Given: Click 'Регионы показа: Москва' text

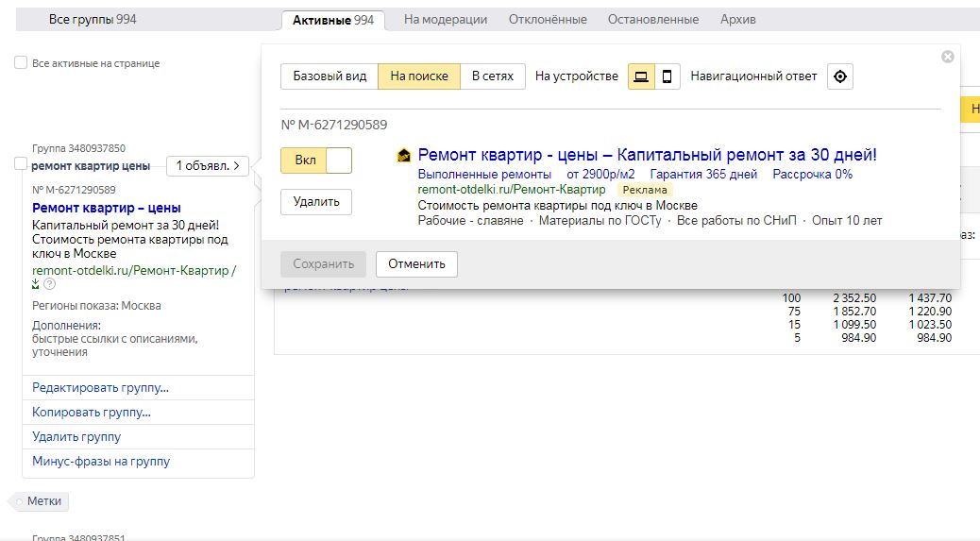Looking at the screenshot, I should [x=96, y=306].
